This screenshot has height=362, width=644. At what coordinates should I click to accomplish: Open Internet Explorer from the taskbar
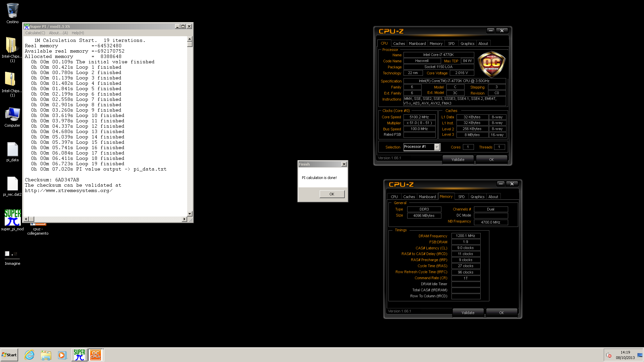pos(30,355)
